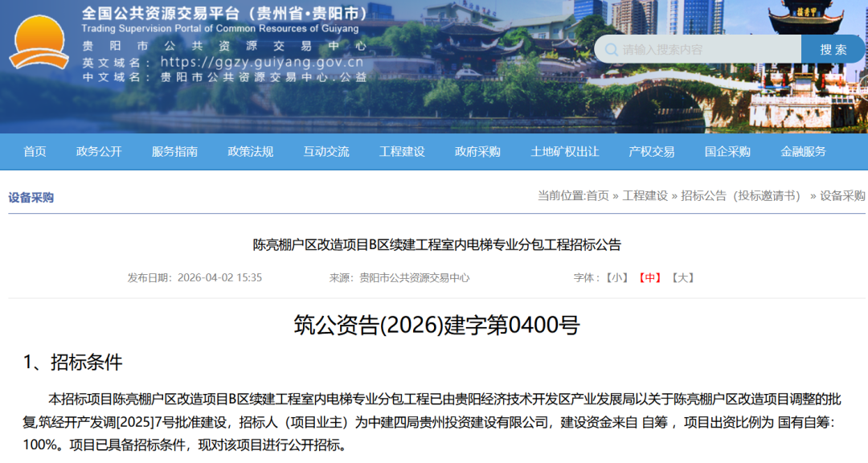Click 招标公告（投标邀请书） breadcrumb link
The width and height of the screenshot is (868, 463).
point(741,195)
